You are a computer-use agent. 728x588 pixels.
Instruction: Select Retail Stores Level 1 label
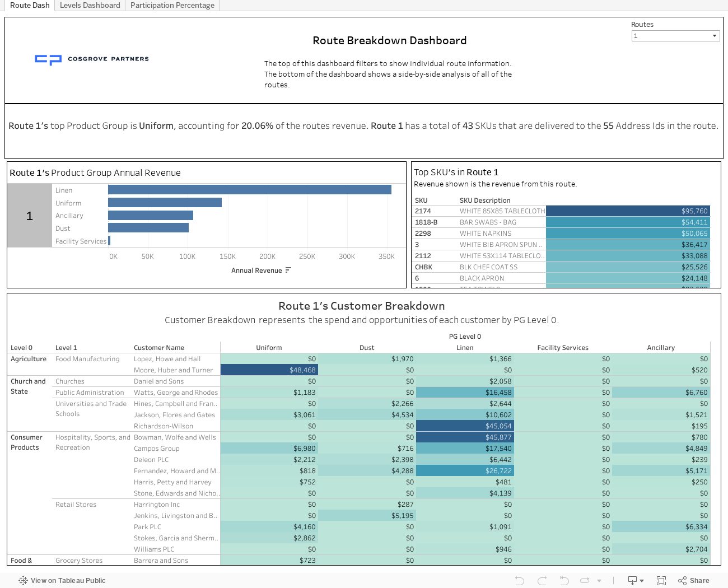coord(76,505)
